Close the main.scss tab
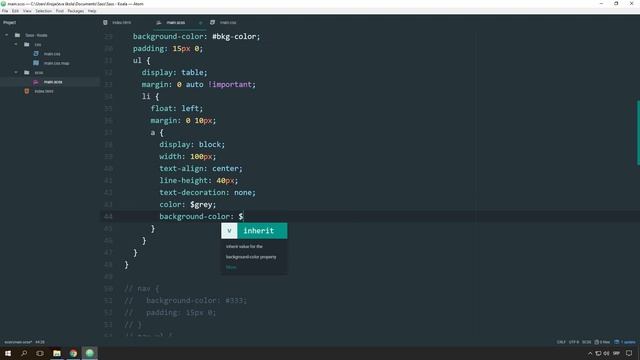 point(200,23)
